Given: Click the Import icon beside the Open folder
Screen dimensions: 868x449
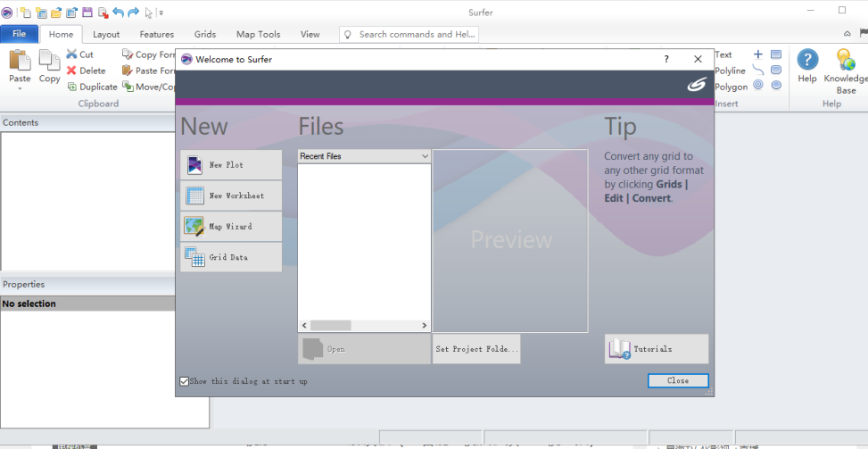Looking at the screenshot, I should [x=72, y=12].
